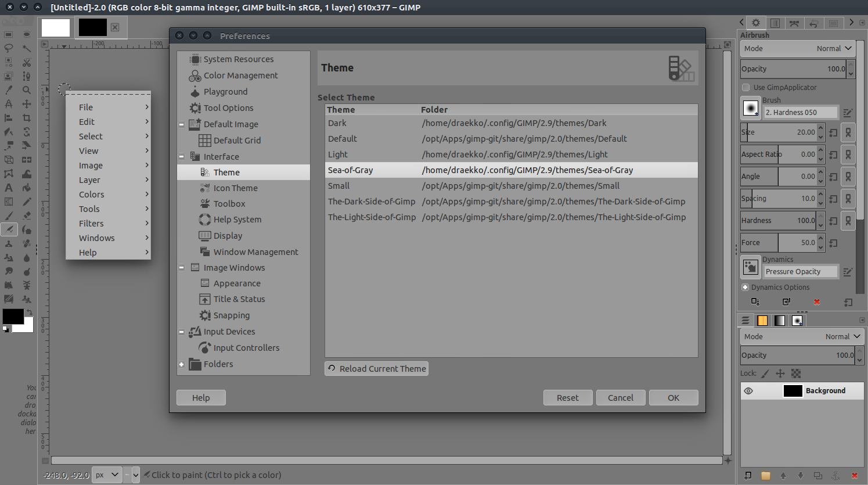Create a new layer group folder
This screenshot has height=485, width=868.
tap(766, 476)
